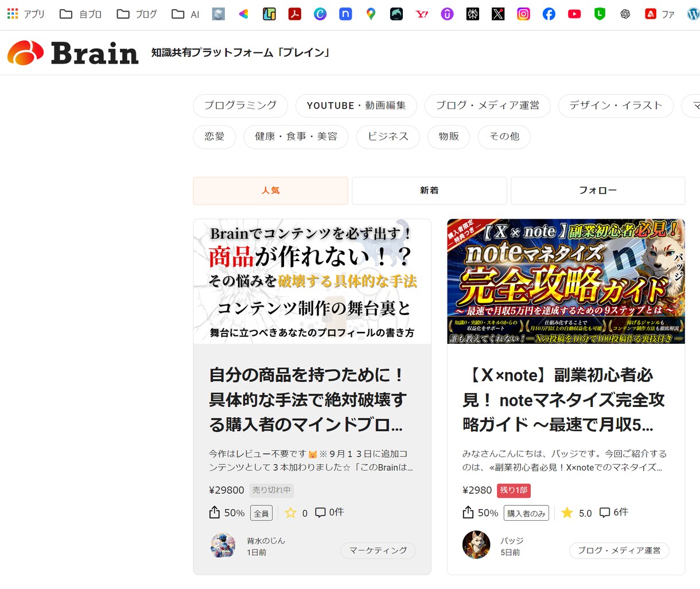
Task: Click the みなさんこんにちは description text
Action: pos(565,460)
